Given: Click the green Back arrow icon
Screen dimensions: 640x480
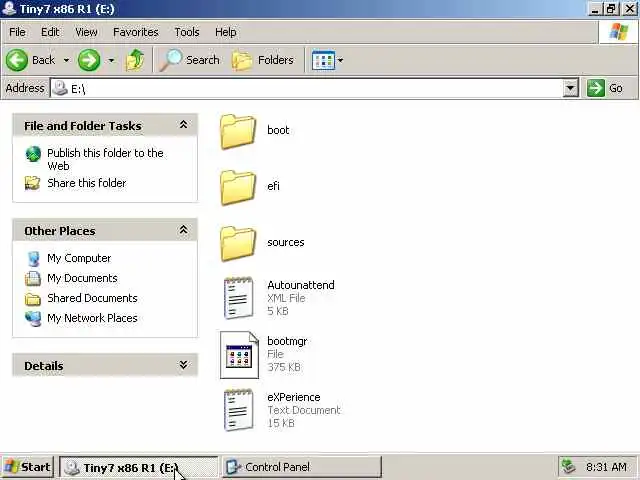Looking at the screenshot, I should 17,60.
